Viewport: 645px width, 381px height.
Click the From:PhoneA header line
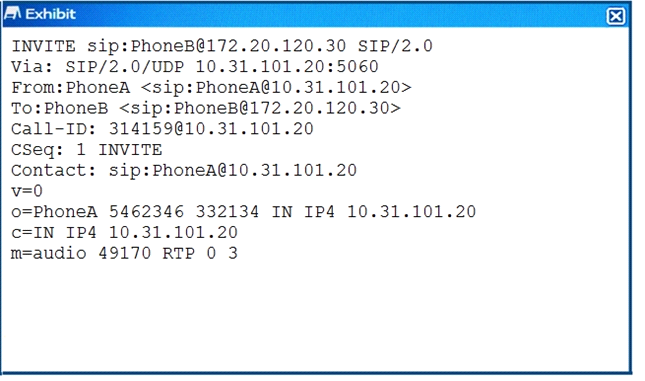[x=211, y=88]
